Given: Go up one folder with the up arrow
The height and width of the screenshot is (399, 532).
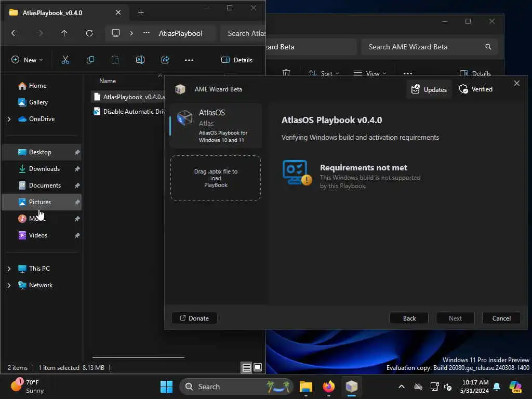Looking at the screenshot, I should click(64, 33).
